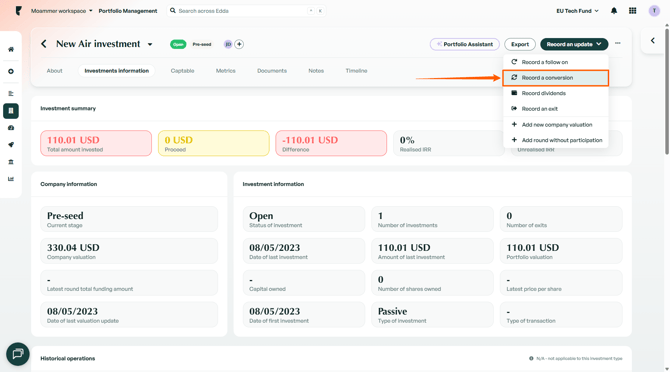670x372 pixels.
Task: Open the Portfolio Assistant
Action: [x=464, y=44]
